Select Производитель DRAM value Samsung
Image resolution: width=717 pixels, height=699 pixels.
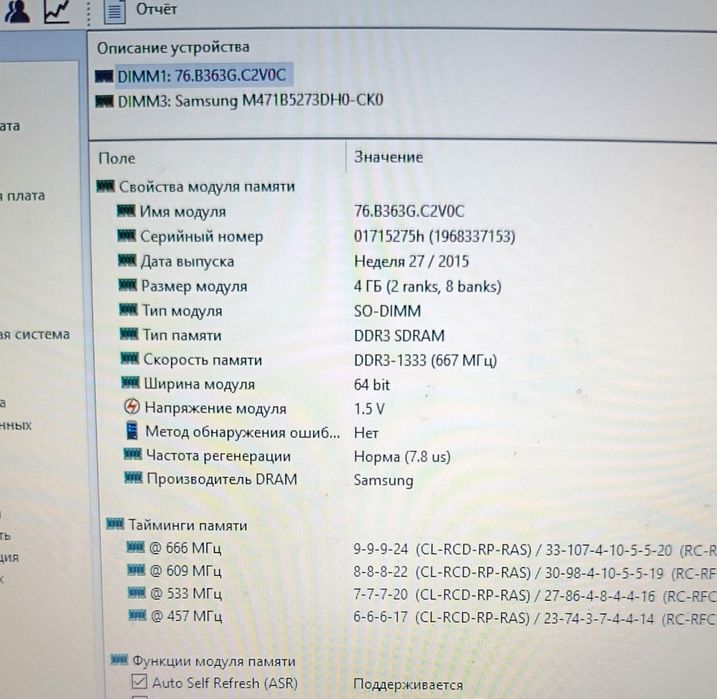[x=384, y=480]
